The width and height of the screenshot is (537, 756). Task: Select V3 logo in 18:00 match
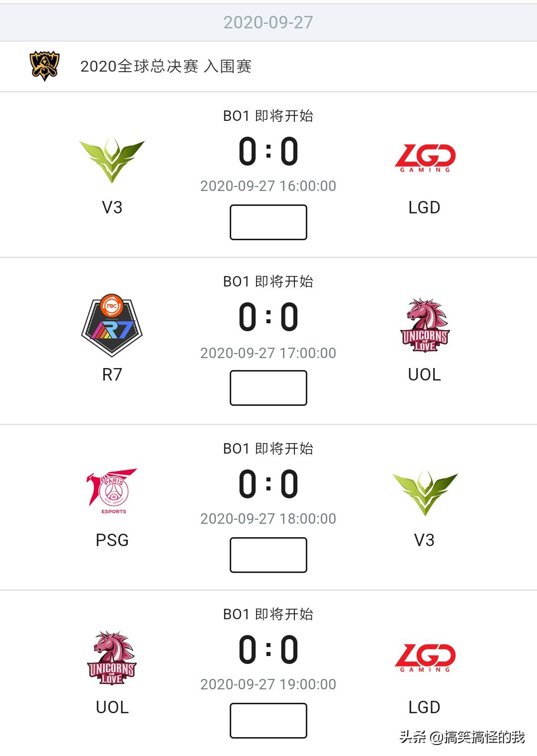click(425, 492)
